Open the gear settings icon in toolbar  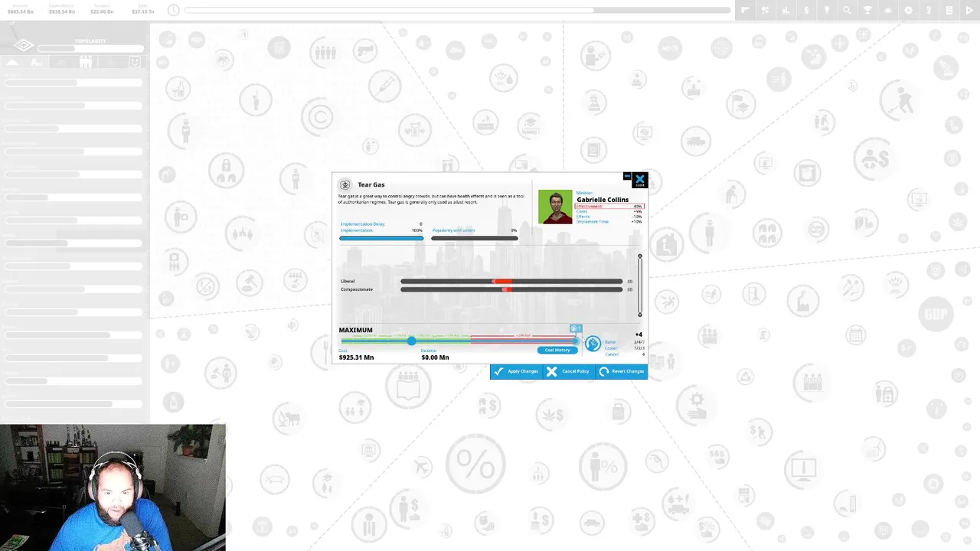point(909,11)
